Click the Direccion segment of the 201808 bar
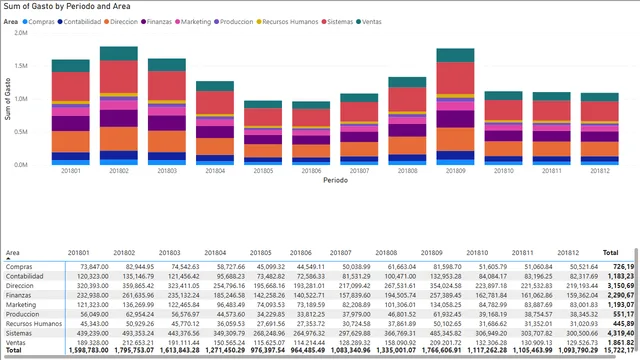 click(407, 145)
